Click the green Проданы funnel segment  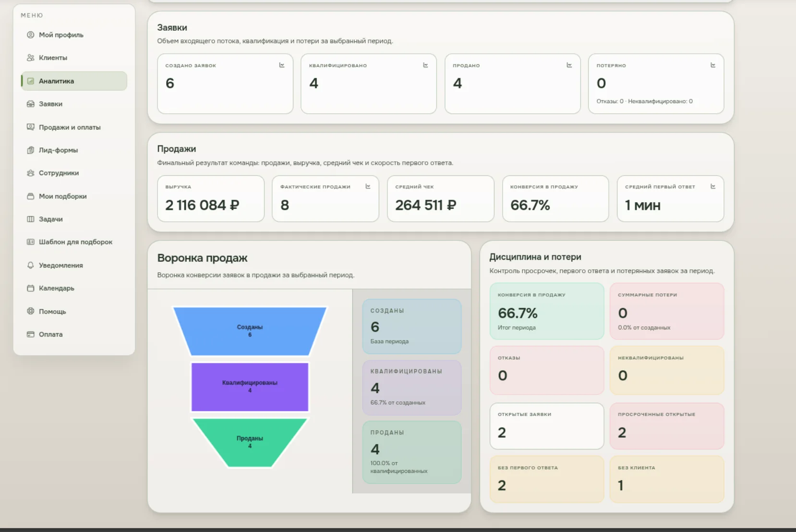(x=250, y=442)
